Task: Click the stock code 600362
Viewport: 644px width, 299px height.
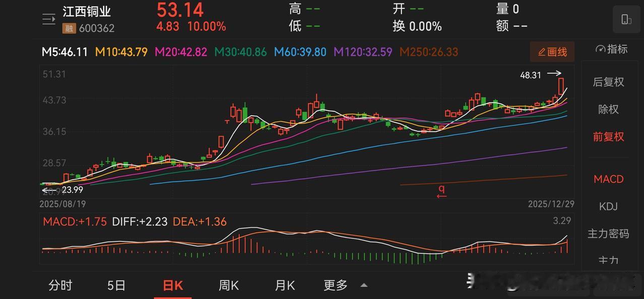Action: click(96, 28)
